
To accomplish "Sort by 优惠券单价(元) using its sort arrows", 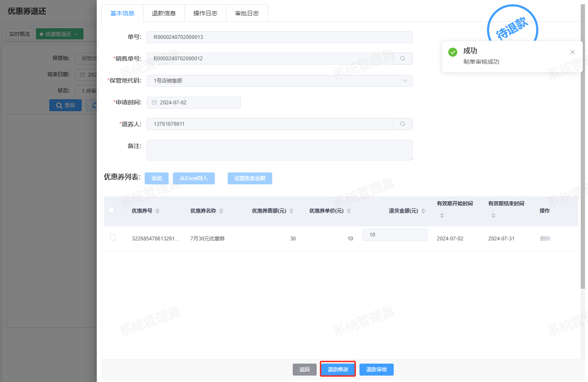I will pyautogui.click(x=349, y=211).
